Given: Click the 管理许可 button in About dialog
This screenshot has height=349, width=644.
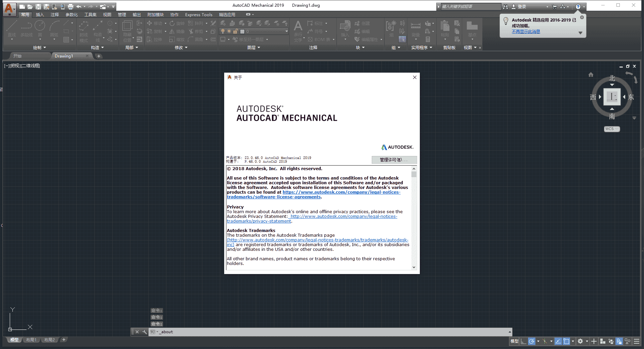Looking at the screenshot, I should click(x=394, y=160).
